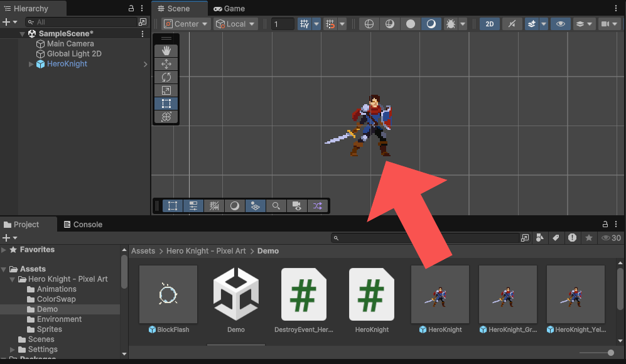Toggle the Project panel lock
The height and width of the screenshot is (364, 626).
605,224
